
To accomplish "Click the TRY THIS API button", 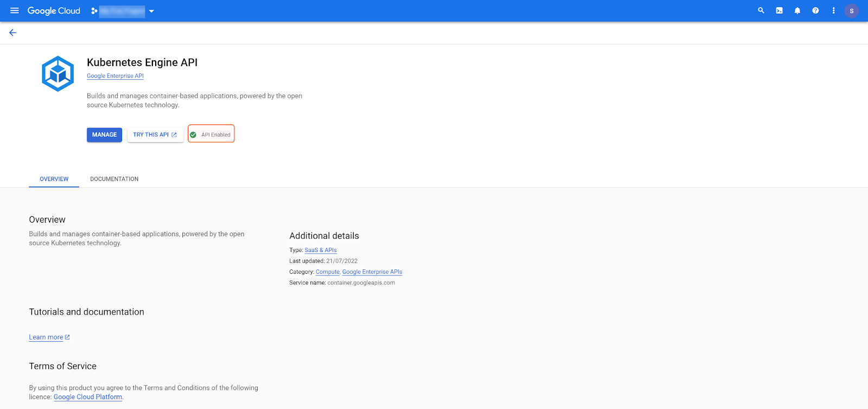I will pyautogui.click(x=155, y=135).
